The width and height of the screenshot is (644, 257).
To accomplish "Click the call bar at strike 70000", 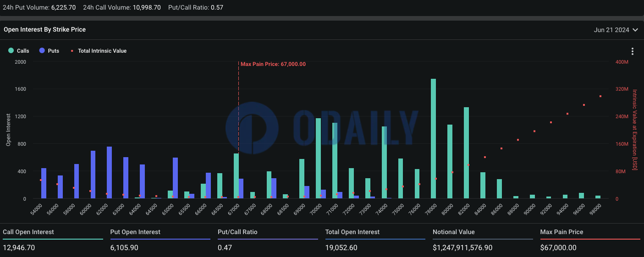I will click(318, 158).
